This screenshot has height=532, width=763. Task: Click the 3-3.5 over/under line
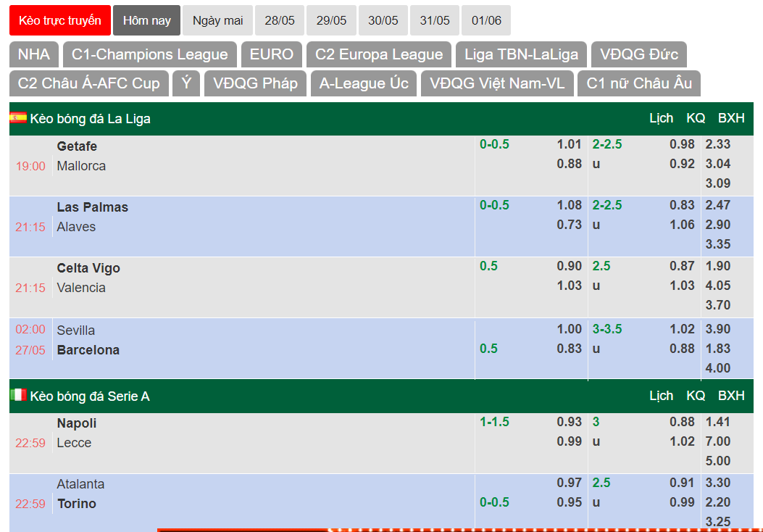607,329
